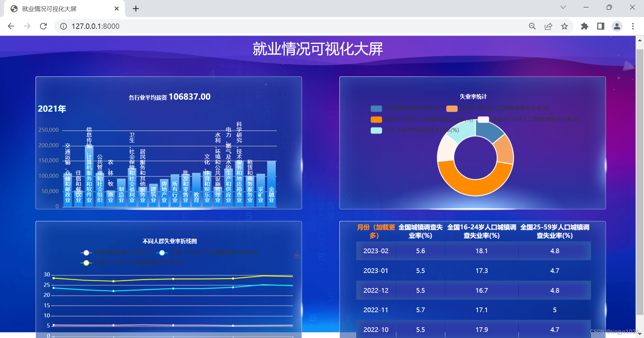The width and height of the screenshot is (644, 338).
Task: Click the 17.3 value in 2023-01 row
Action: pos(481,271)
